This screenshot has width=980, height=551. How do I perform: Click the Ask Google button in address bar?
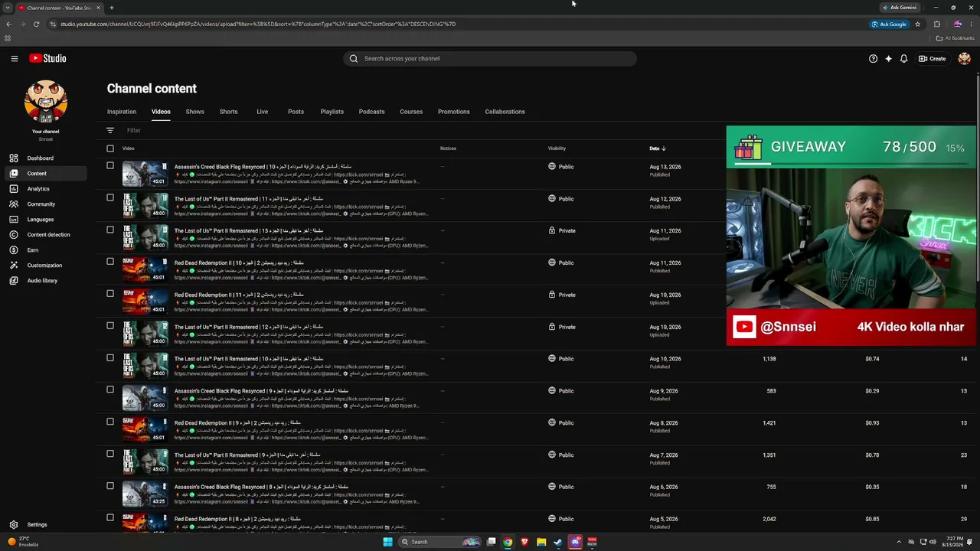click(889, 24)
